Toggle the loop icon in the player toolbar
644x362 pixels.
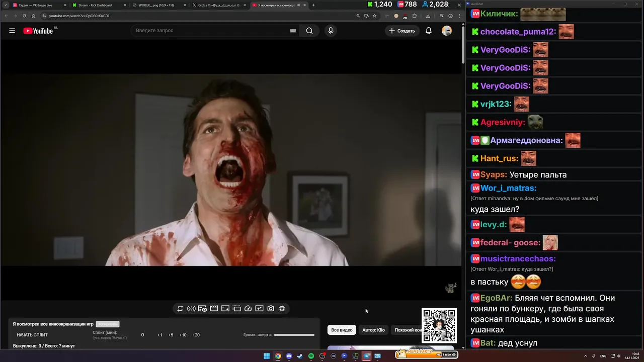pyautogui.click(x=180, y=308)
